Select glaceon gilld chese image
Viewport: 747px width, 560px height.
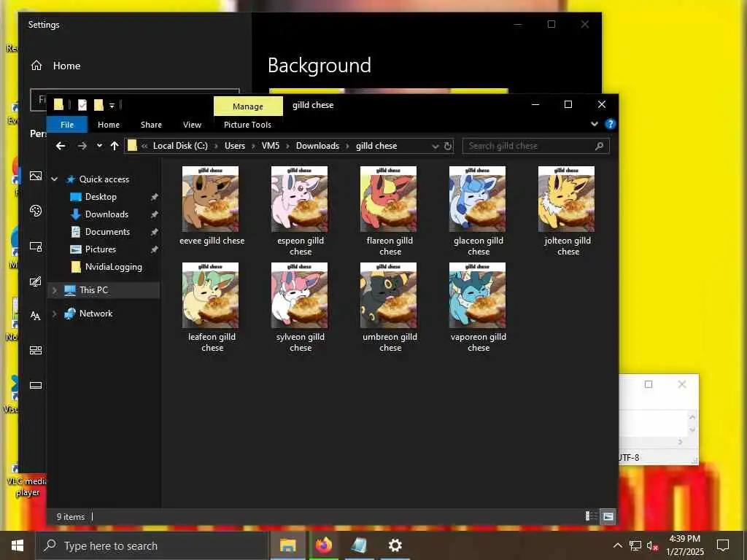477,211
